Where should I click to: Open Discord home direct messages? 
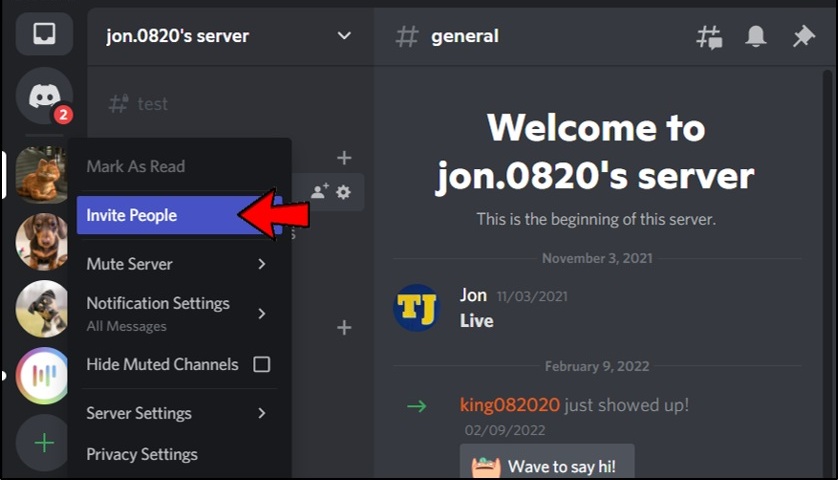44,96
